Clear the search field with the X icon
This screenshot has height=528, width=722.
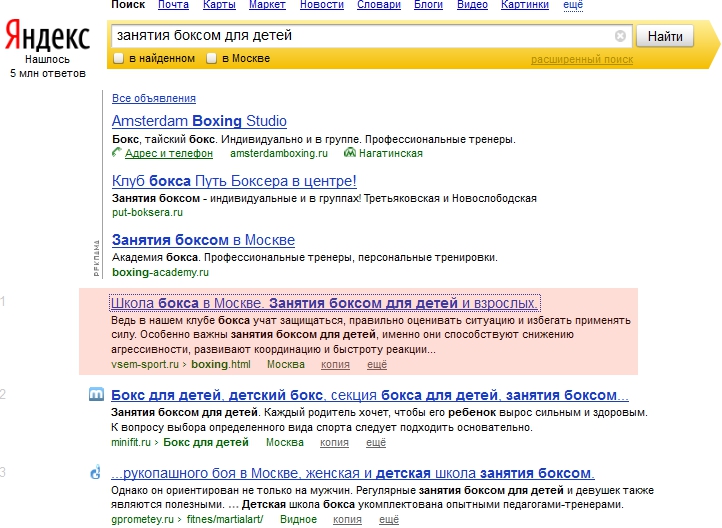coord(620,36)
